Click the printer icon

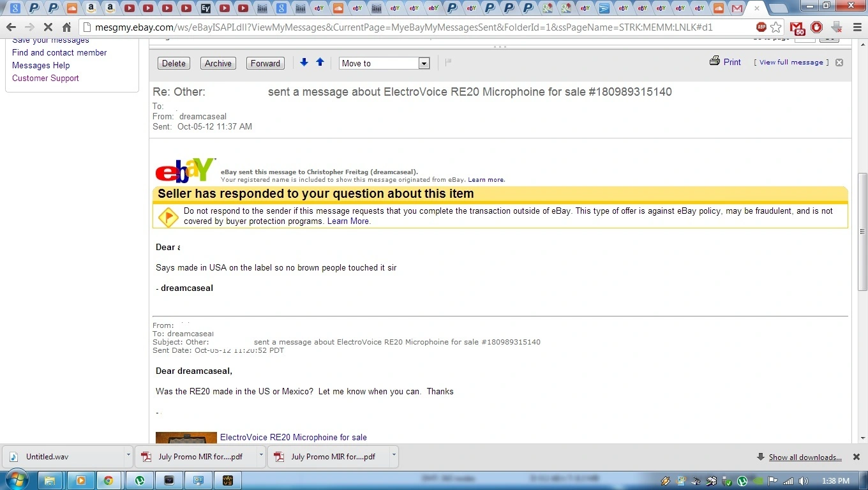715,61
